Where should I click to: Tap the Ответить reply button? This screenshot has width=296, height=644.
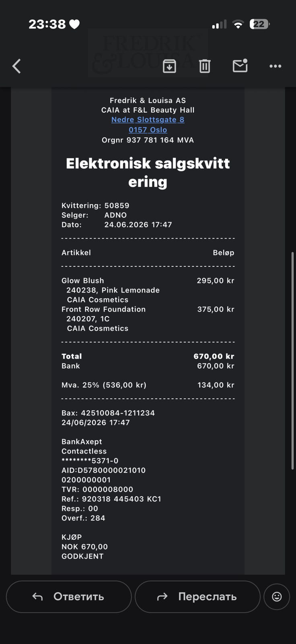coord(69,597)
